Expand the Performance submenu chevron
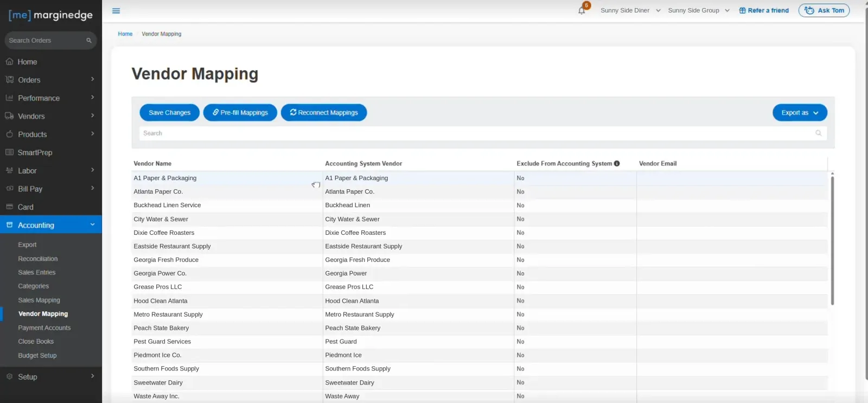This screenshot has height=403, width=868. [x=93, y=98]
